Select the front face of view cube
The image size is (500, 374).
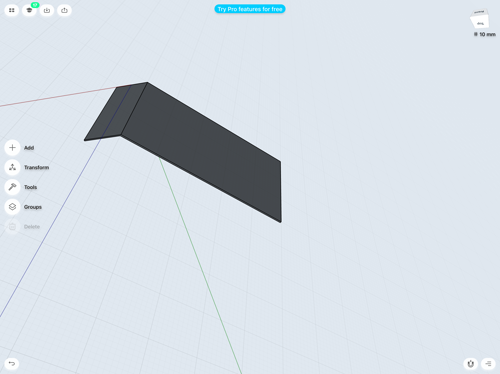click(480, 23)
